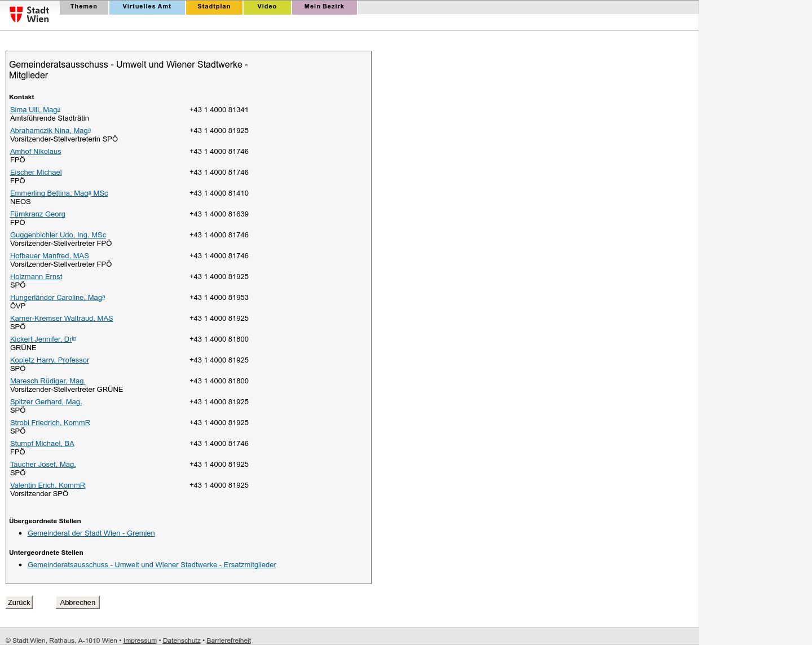Open Guggenbichler Udo contact link
The width and height of the screenshot is (812, 645).
[x=58, y=235]
